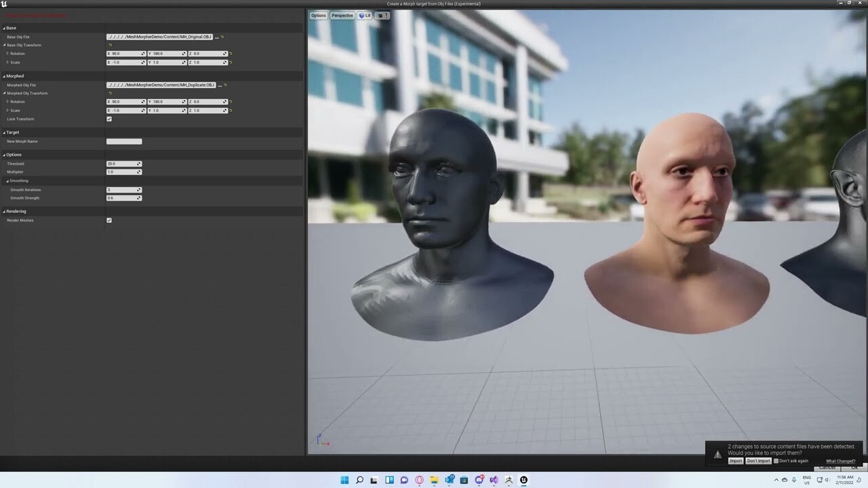
Task: Click the Lit shading mode icon
Action: [364, 15]
